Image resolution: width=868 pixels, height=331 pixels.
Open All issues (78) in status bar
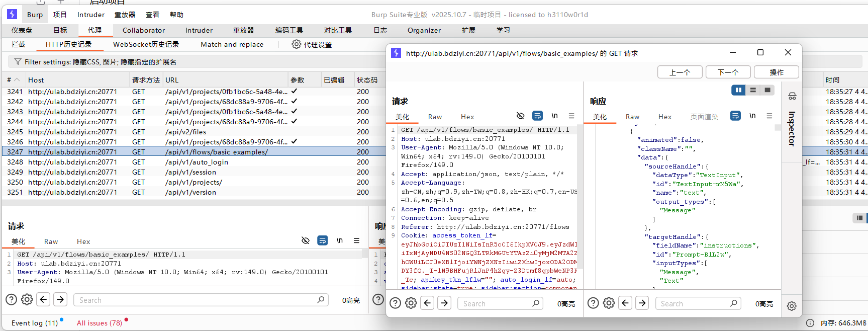100,323
